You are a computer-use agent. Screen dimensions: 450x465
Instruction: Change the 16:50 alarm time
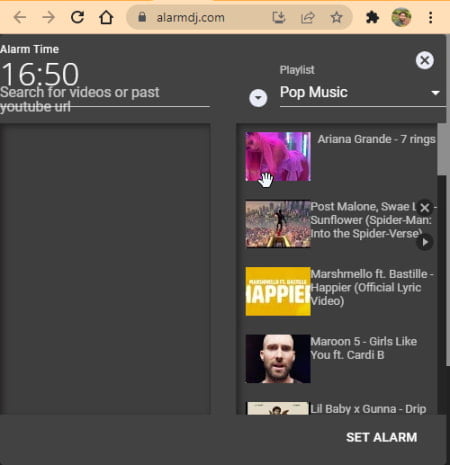[40, 74]
